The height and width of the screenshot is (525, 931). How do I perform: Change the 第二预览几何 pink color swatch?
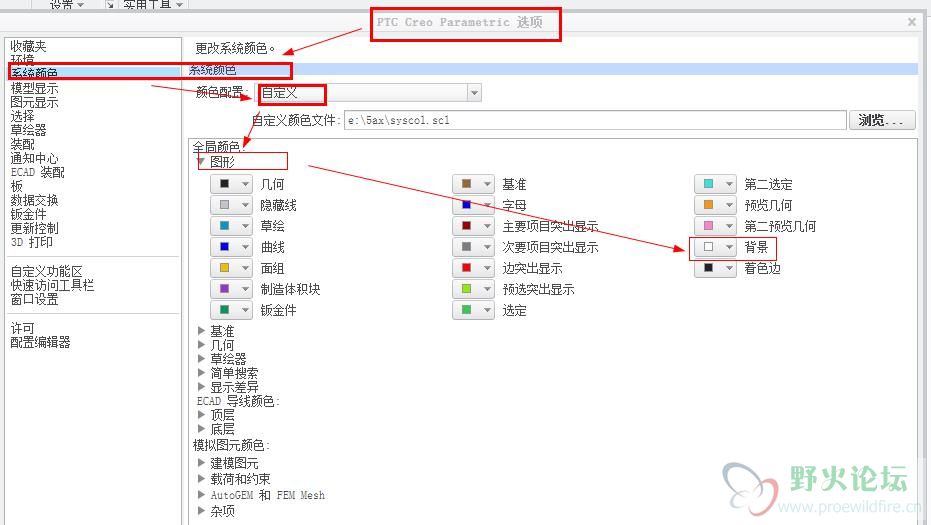point(715,226)
